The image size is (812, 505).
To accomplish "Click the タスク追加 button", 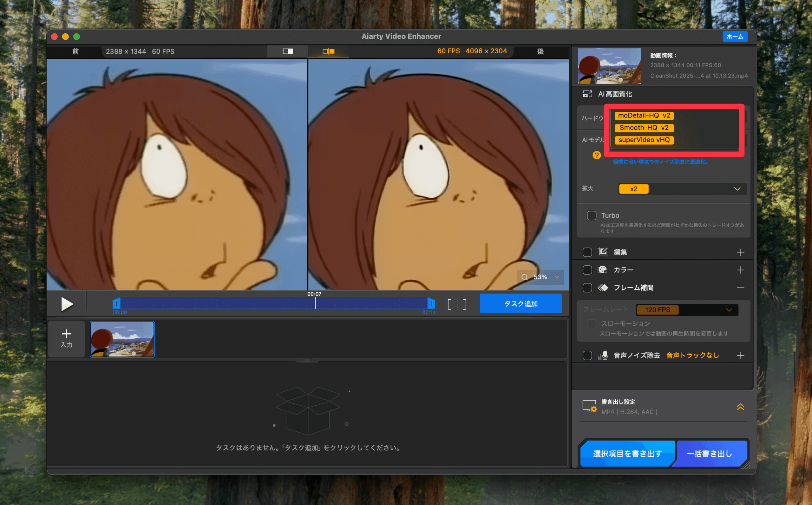I will (x=520, y=303).
